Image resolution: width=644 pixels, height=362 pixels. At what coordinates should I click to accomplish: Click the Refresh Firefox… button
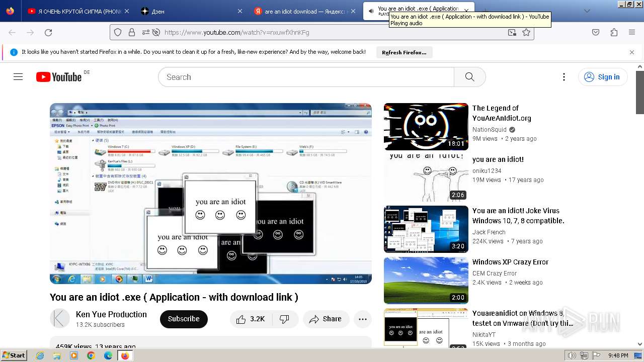coord(404,52)
